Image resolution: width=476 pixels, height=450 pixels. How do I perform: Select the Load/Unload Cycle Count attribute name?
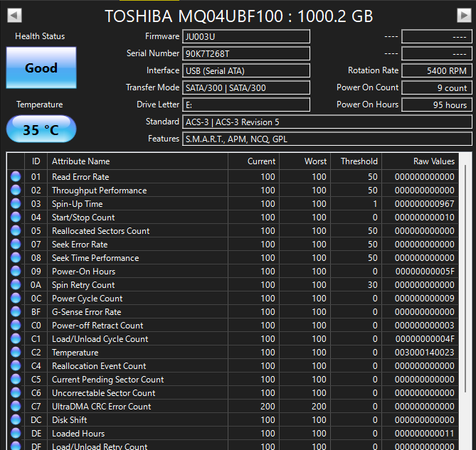click(100, 339)
